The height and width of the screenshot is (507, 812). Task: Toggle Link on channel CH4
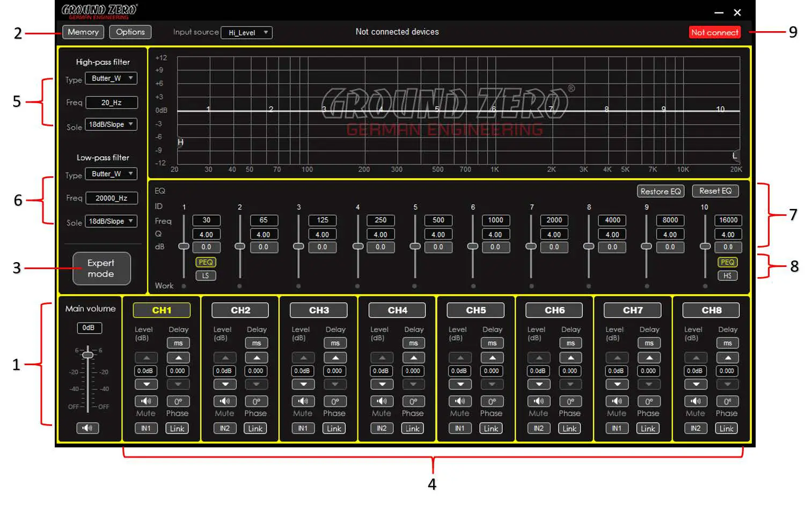tap(413, 429)
